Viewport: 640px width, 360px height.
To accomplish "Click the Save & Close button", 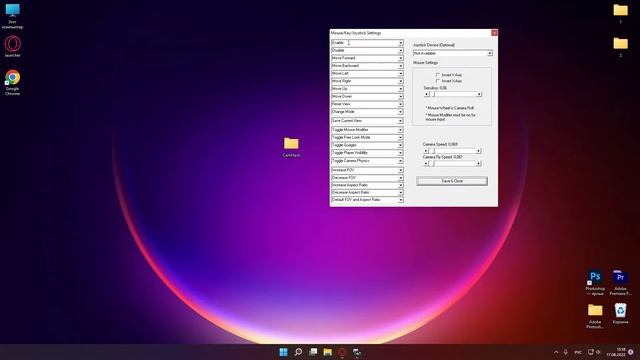I will tap(452, 181).
